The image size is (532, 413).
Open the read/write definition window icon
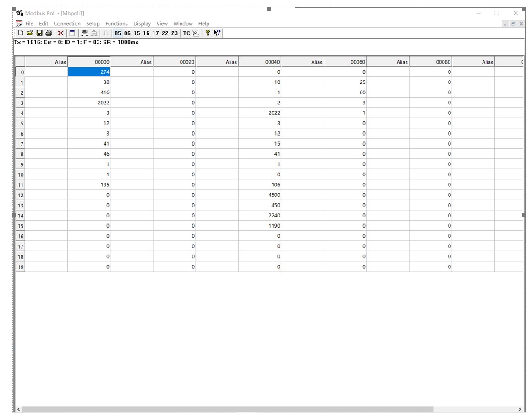click(72, 33)
